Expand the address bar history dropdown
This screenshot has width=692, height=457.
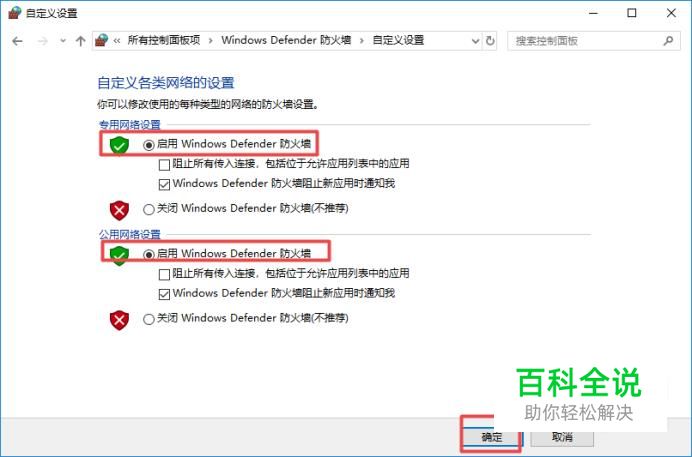(475, 41)
